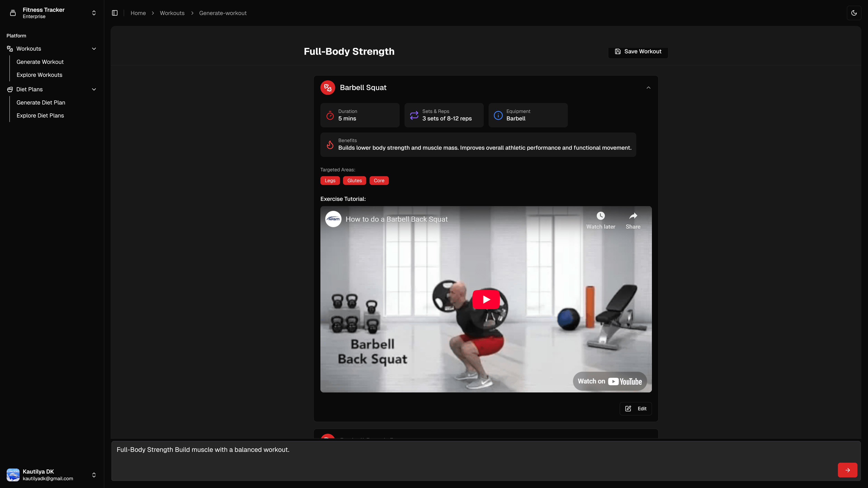Click the 'Barbell' equipment value
The image size is (868, 488).
[x=516, y=119]
